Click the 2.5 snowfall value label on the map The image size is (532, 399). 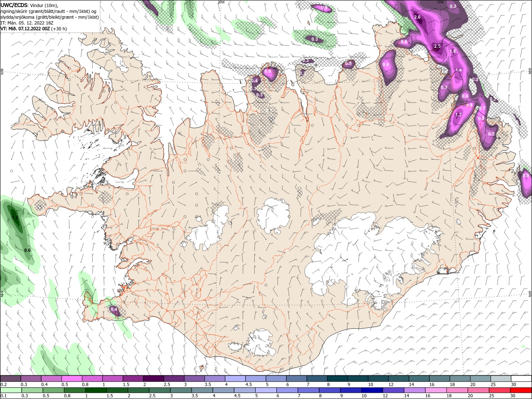[x=437, y=47]
